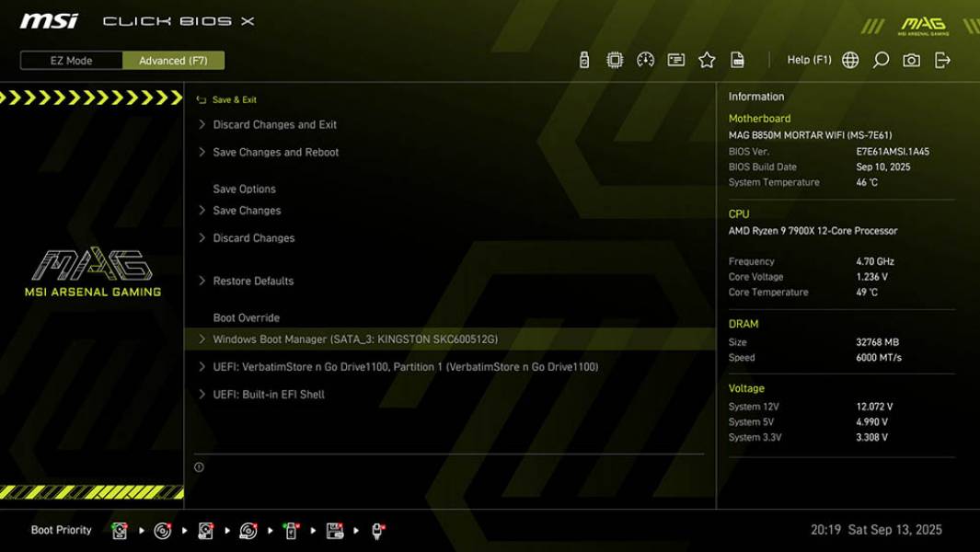Open the M-Flash USB update icon
This screenshot has width=980, height=552.
pyautogui.click(x=584, y=58)
